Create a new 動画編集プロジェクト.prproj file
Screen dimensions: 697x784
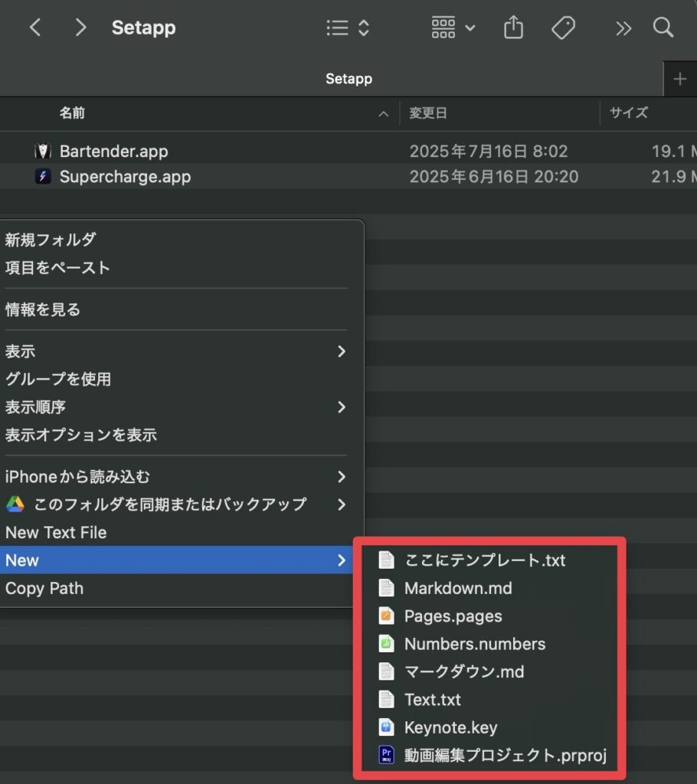tap(490, 755)
